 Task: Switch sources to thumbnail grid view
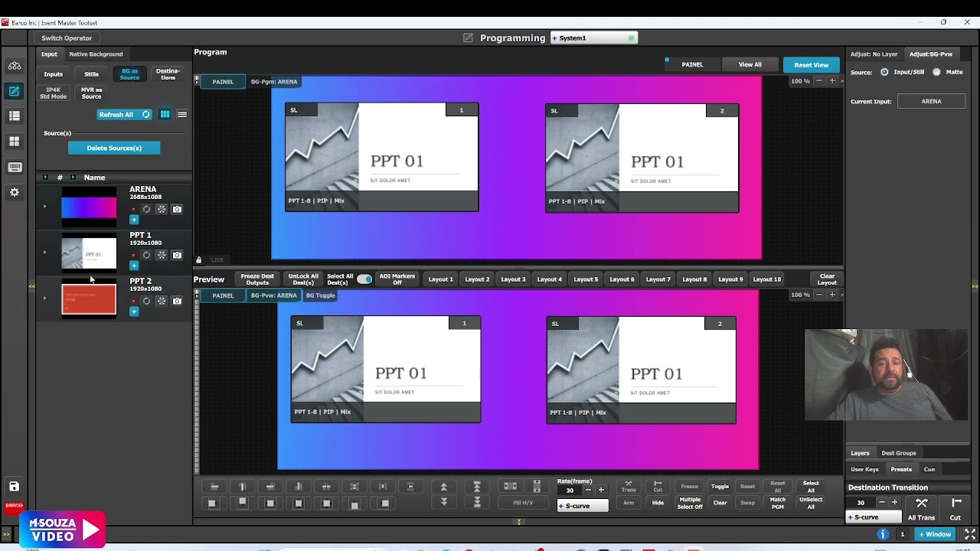pyautogui.click(x=165, y=114)
